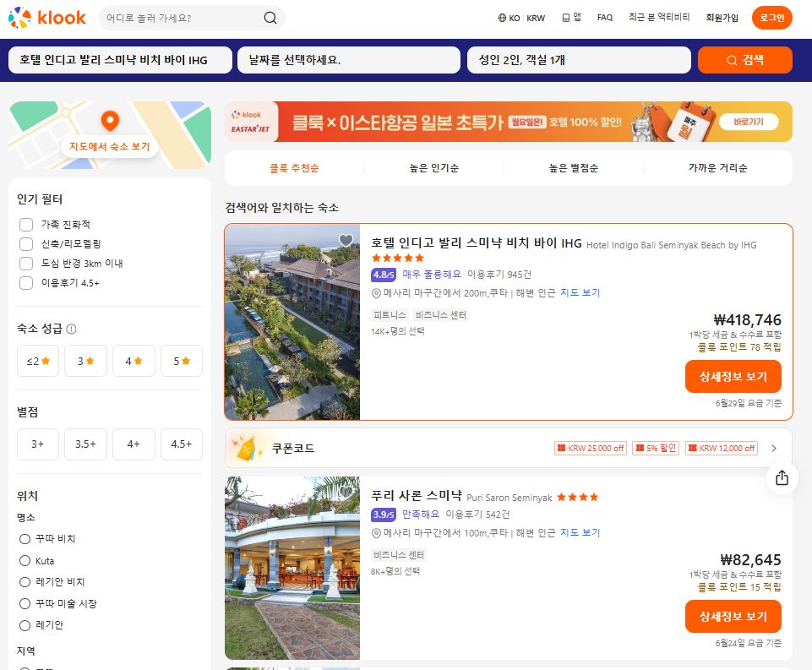The image size is (812, 670).
Task: Click 상세정보 보기 for Hotel Indigo
Action: point(733,377)
